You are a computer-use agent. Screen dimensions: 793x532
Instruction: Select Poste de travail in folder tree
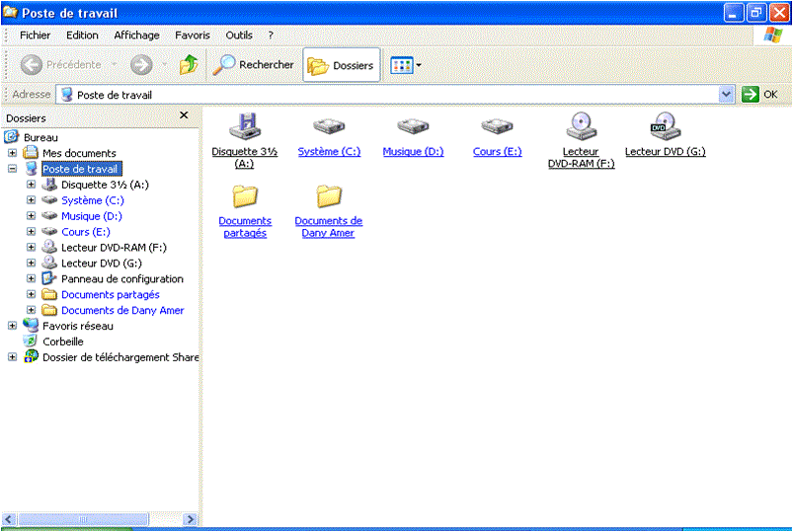(x=81, y=169)
